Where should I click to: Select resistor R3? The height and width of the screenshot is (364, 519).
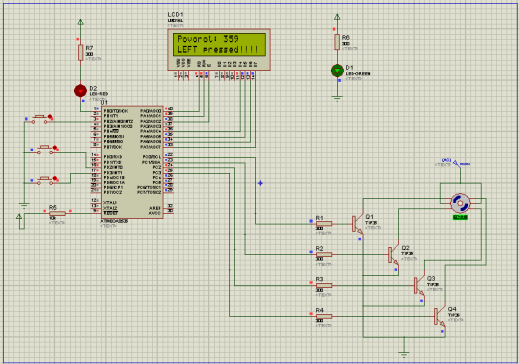pos(324,285)
